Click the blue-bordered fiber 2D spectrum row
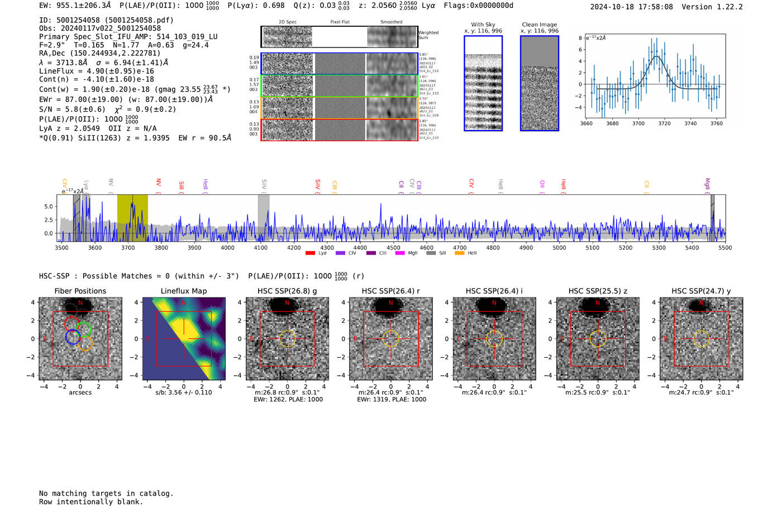 click(339, 64)
